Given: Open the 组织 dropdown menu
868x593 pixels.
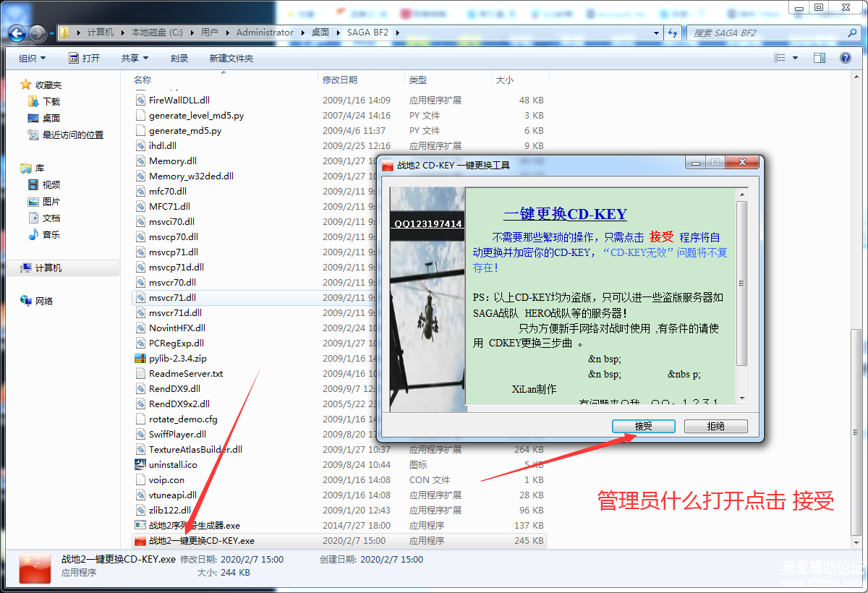Looking at the screenshot, I should coord(32,58).
